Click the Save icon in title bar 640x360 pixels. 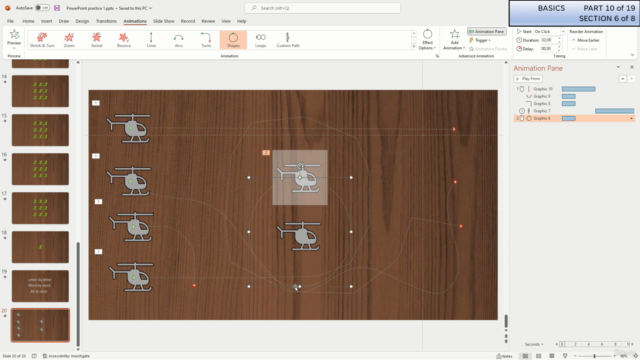click(57, 8)
